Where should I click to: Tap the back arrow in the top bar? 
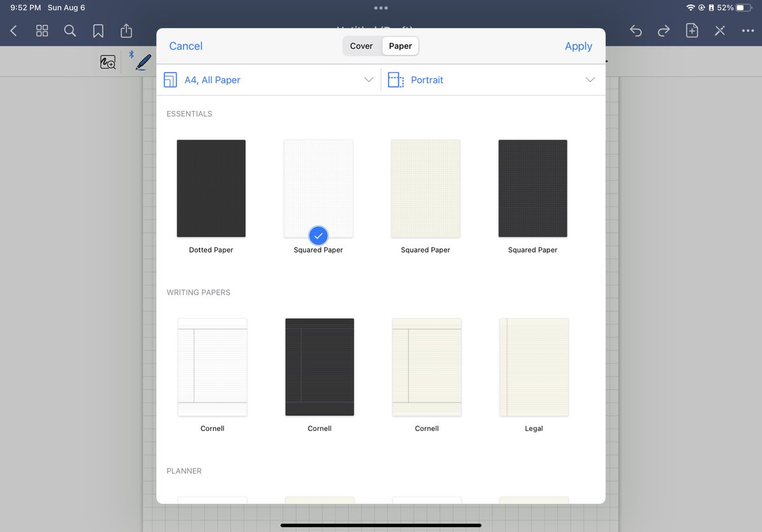click(x=14, y=30)
